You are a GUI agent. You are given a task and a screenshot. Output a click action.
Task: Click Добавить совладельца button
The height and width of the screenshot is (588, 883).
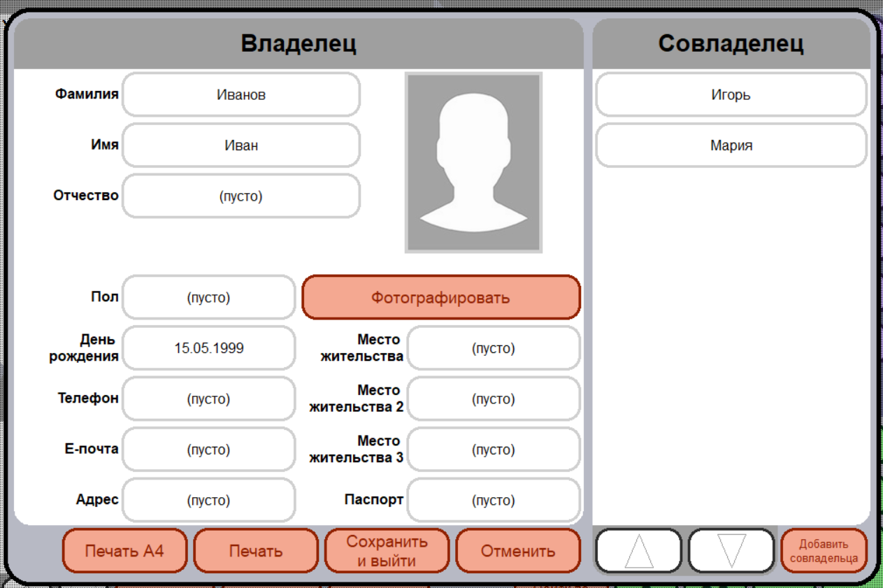click(824, 551)
